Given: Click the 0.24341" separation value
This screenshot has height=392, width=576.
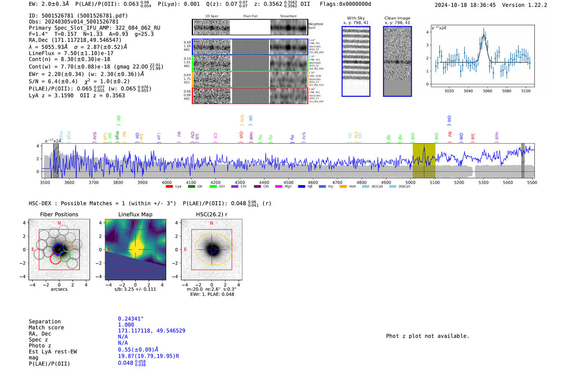Looking at the screenshot, I should click(x=131, y=319).
